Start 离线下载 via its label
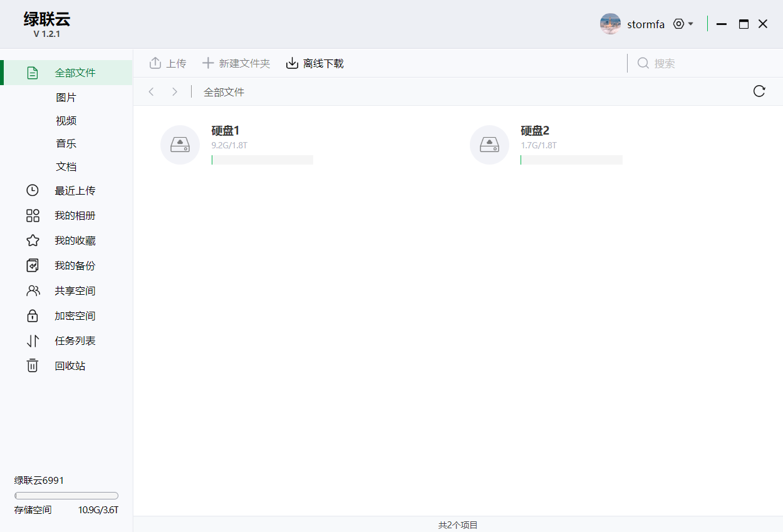Viewport: 783px width, 532px height. coord(323,64)
